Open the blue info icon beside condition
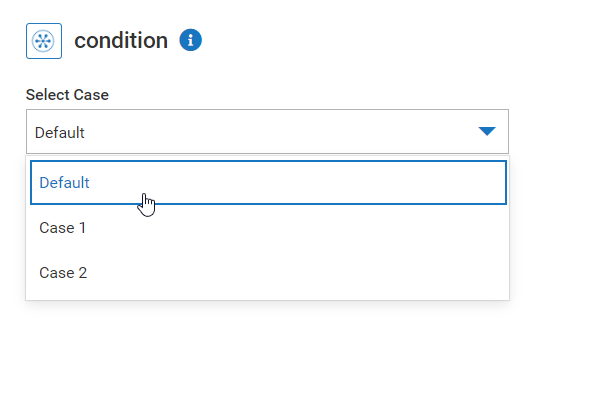601x412 pixels. tap(190, 40)
